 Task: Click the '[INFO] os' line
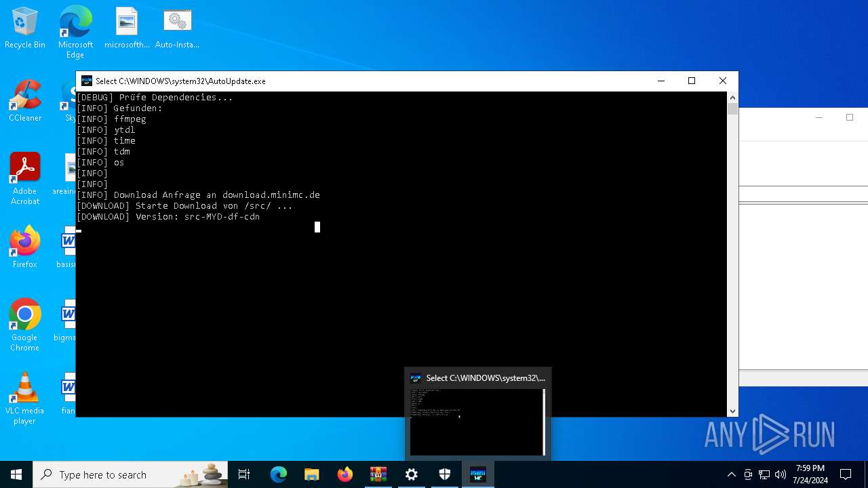100,163
